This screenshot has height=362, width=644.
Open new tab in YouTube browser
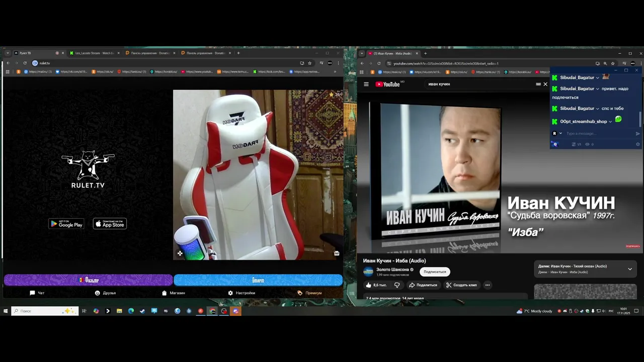tap(425, 53)
